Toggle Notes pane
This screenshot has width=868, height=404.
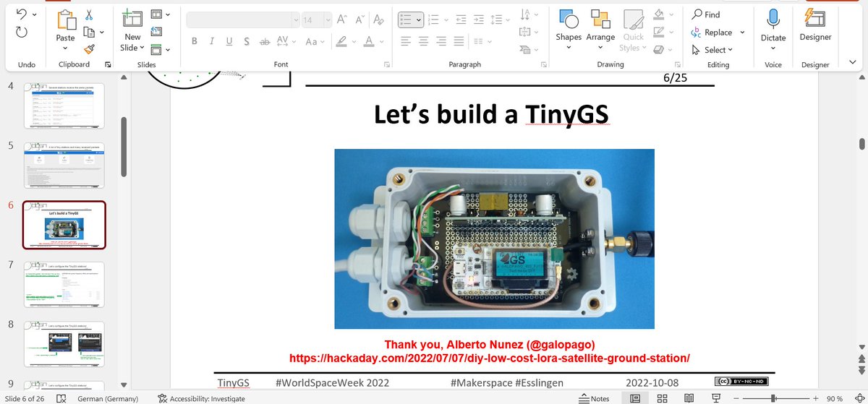tap(595, 398)
